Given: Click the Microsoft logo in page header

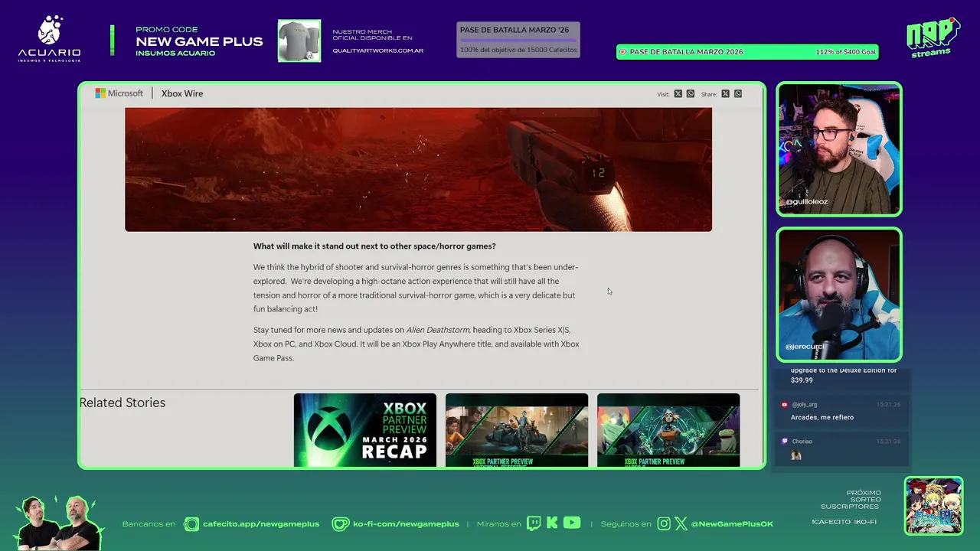Looking at the screenshot, I should (x=119, y=93).
